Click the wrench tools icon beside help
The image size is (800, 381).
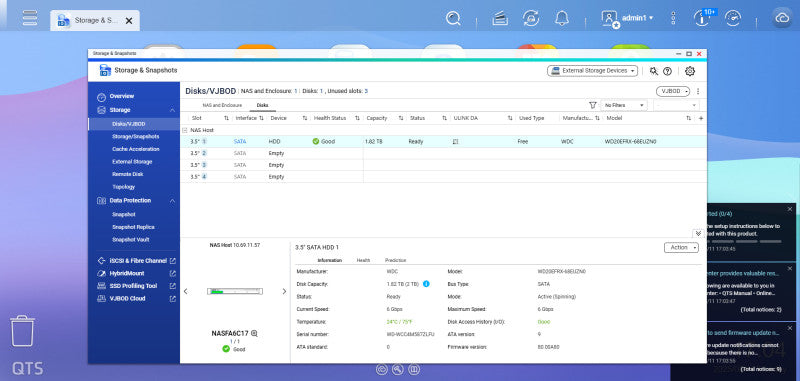point(654,71)
